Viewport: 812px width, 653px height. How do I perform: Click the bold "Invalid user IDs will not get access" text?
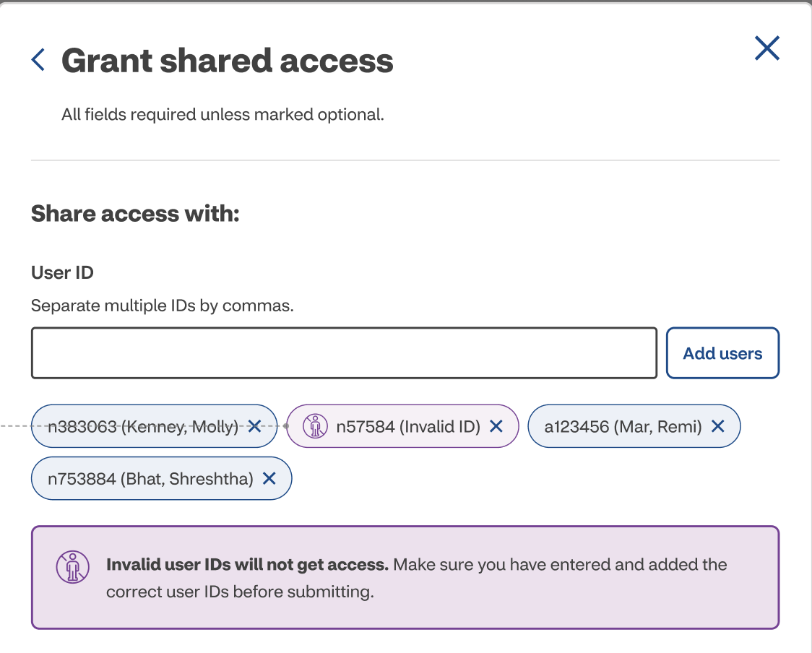pyautogui.click(x=247, y=564)
